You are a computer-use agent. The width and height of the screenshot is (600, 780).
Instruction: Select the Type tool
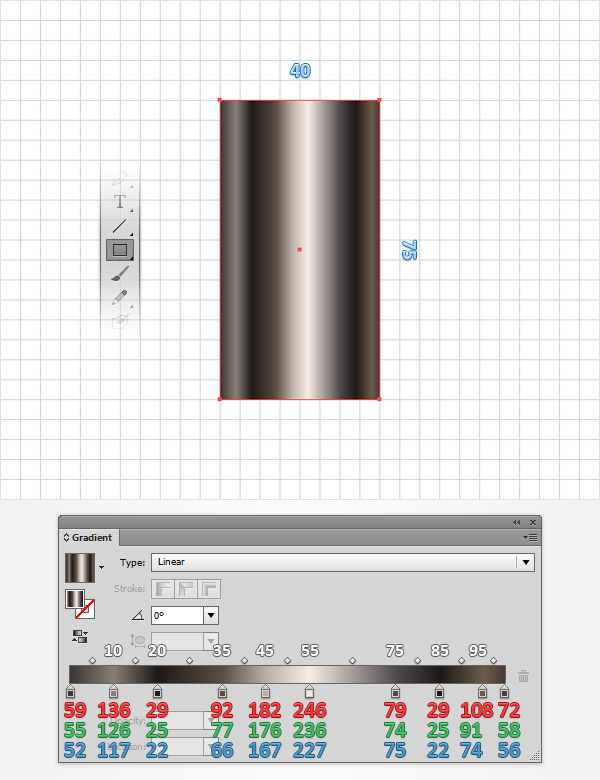tap(120, 202)
